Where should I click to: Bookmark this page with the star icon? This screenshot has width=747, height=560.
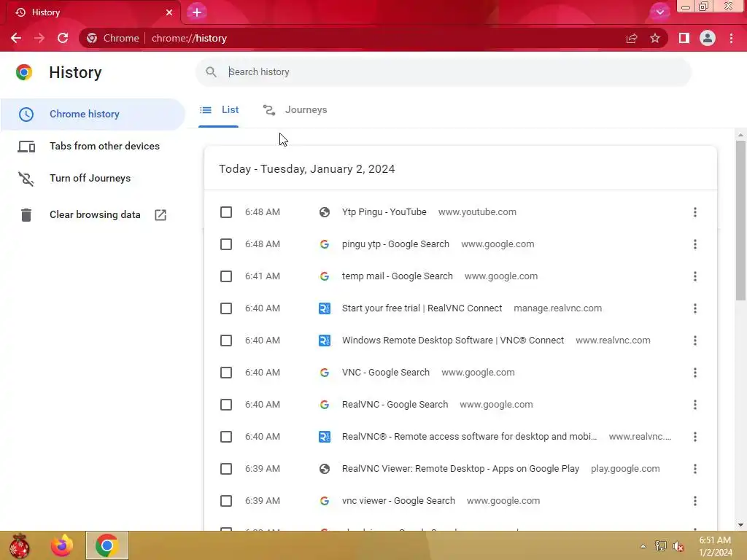(655, 38)
